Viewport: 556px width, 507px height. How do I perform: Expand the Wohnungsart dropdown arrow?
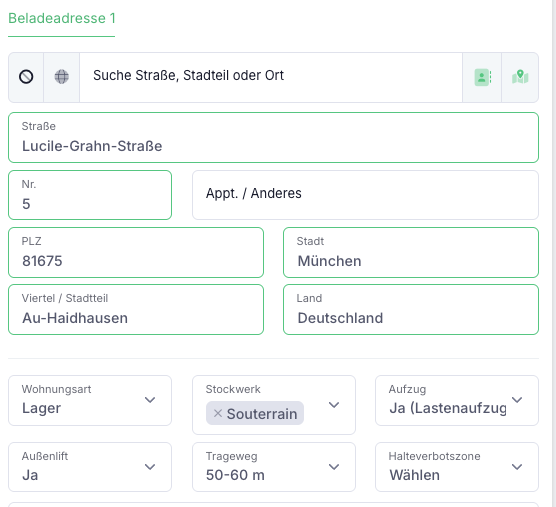pos(150,400)
